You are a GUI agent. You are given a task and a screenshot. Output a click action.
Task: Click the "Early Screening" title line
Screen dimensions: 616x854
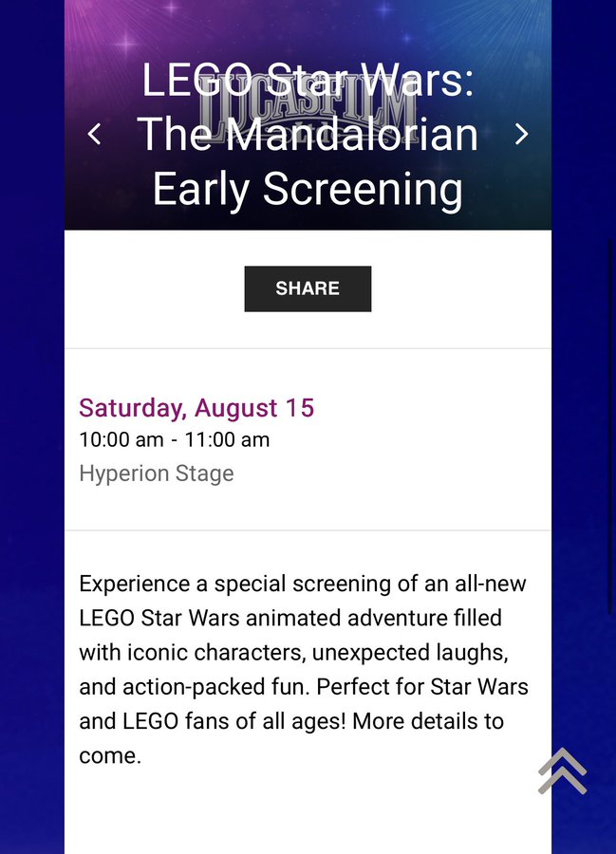(308, 189)
